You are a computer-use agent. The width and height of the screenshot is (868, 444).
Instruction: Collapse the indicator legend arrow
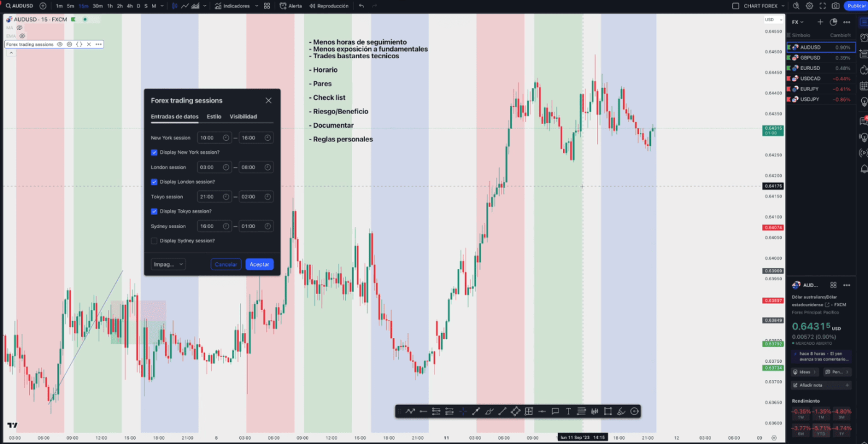11,53
